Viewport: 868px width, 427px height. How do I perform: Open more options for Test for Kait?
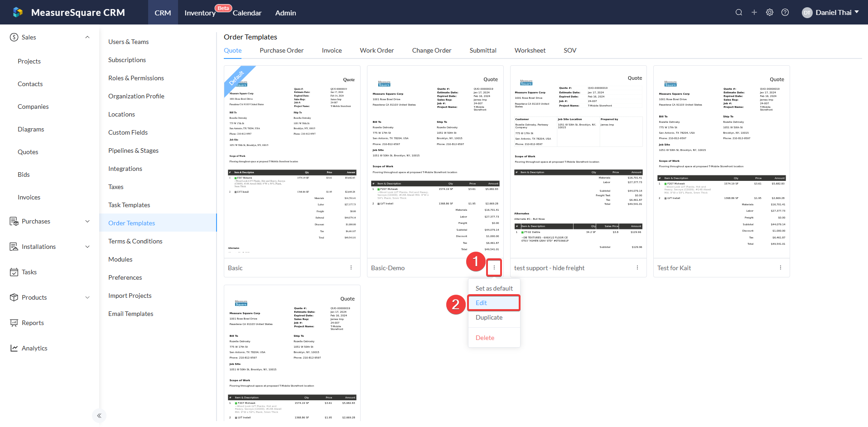(x=781, y=268)
